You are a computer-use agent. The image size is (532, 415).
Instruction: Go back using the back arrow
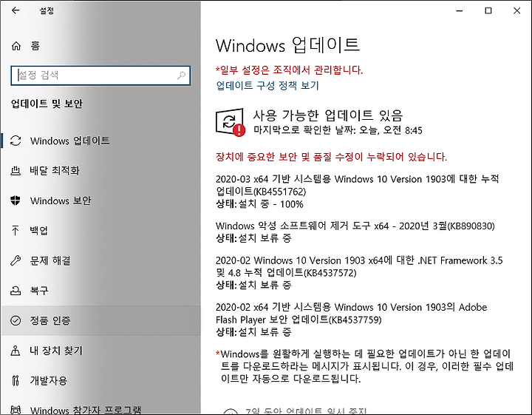click(x=16, y=10)
